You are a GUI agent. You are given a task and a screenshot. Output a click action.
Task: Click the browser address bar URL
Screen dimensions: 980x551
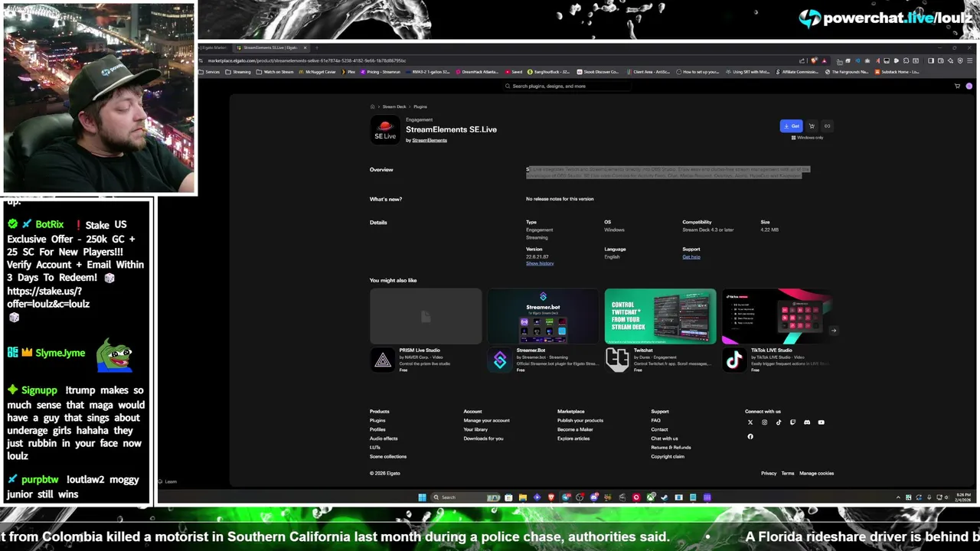308,60
